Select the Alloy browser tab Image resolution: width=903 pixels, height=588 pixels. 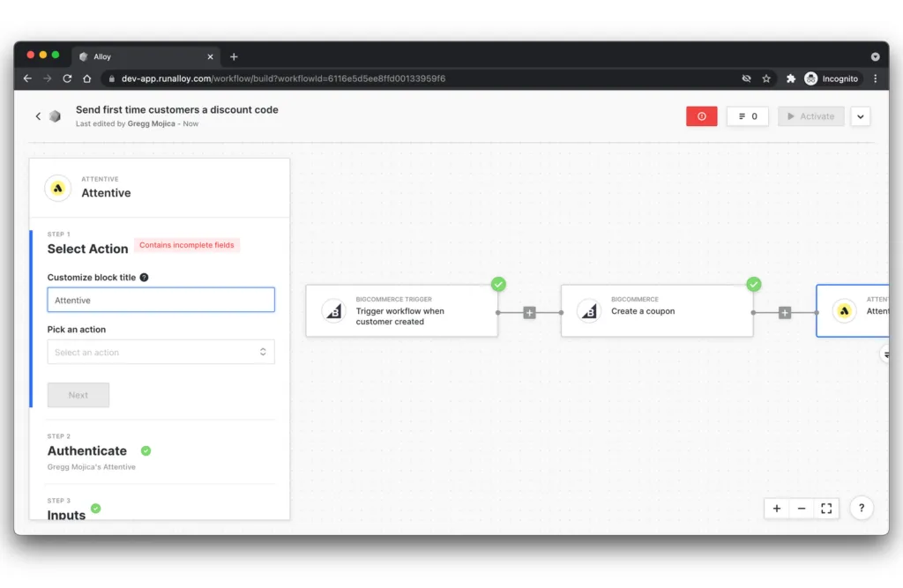point(146,56)
